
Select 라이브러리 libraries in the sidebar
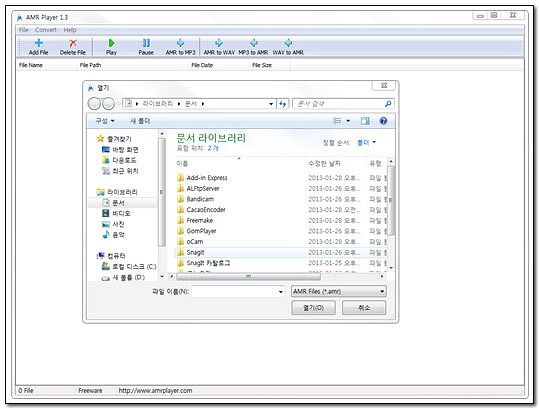[117, 192]
